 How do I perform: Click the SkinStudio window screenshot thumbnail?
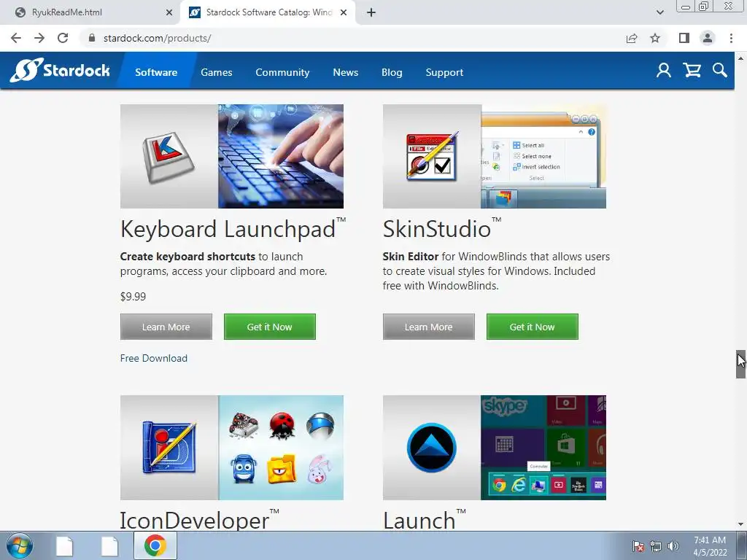[x=543, y=156]
